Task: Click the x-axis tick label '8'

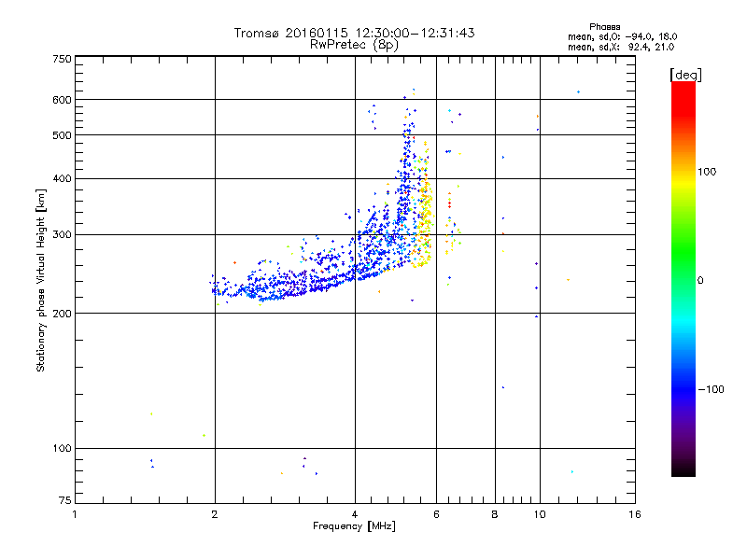Action: tap(495, 514)
